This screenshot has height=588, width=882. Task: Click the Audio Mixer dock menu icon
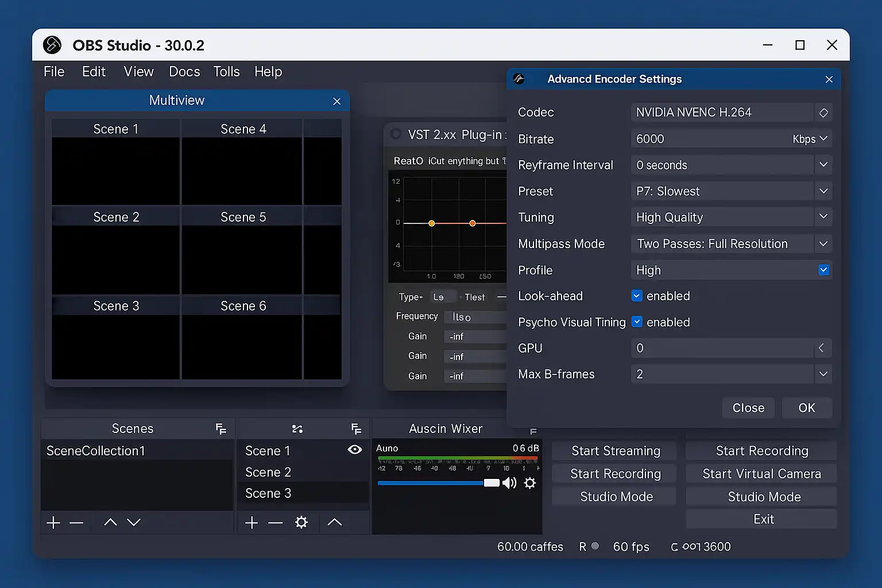coord(533,431)
